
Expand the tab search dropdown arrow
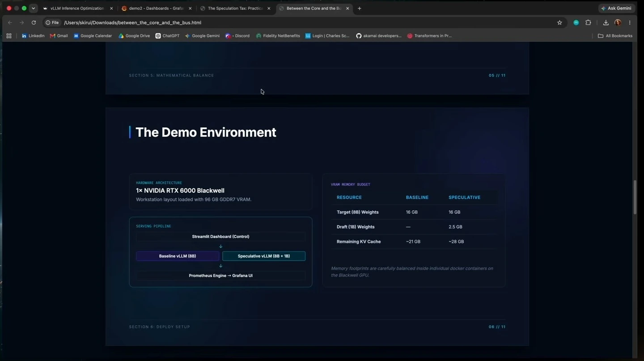33,8
